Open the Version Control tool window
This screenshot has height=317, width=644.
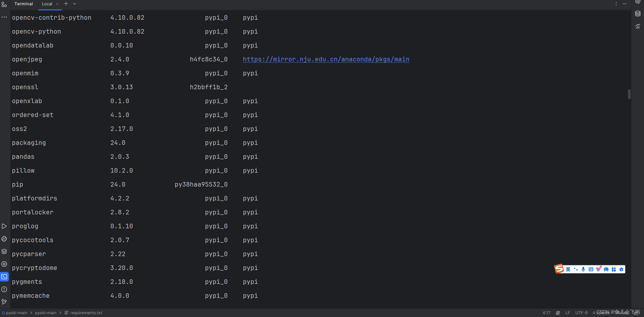click(x=4, y=302)
